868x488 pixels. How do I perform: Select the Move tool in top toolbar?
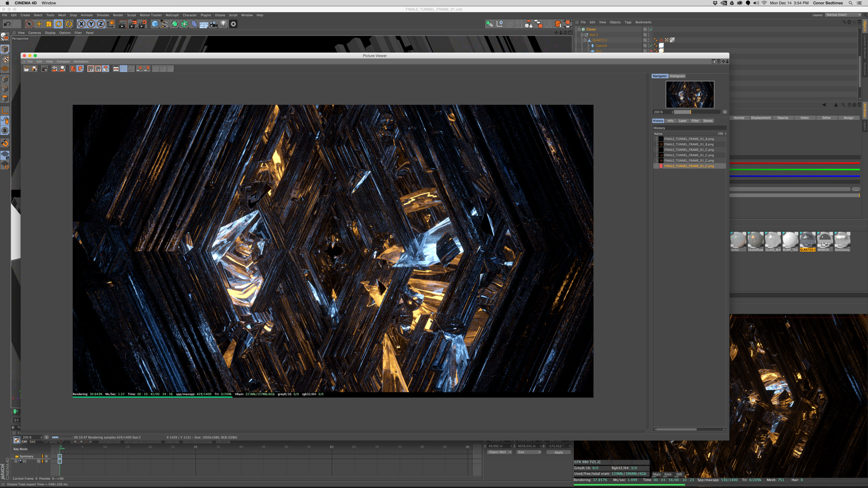(x=39, y=24)
